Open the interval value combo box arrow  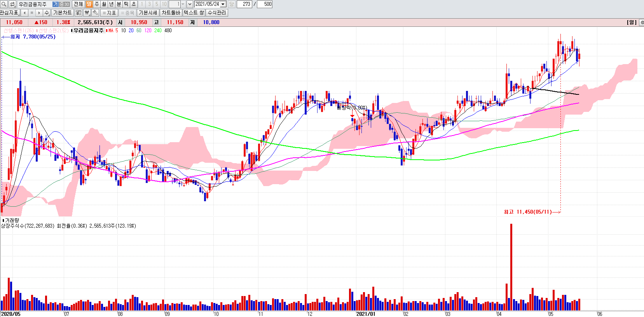(x=183, y=4)
